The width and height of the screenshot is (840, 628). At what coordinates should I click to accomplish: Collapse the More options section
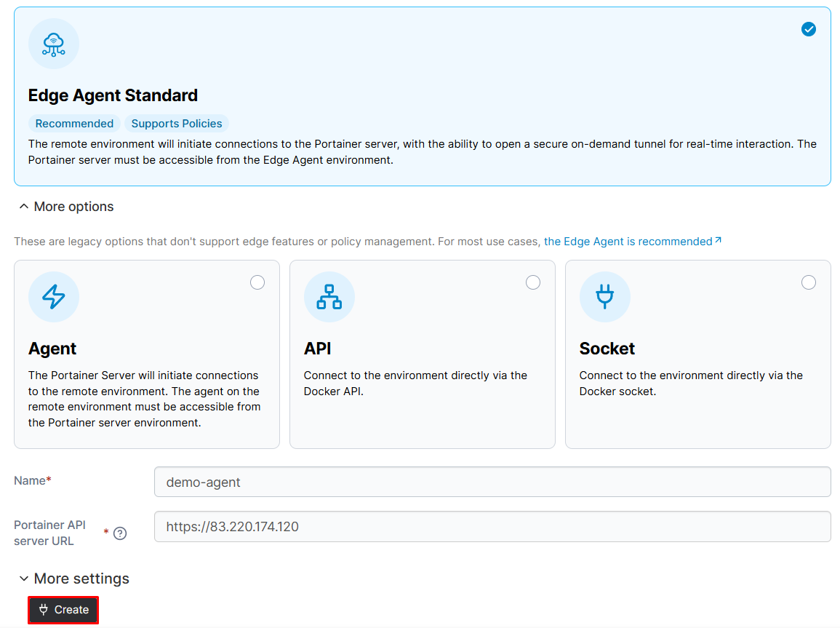(66, 207)
